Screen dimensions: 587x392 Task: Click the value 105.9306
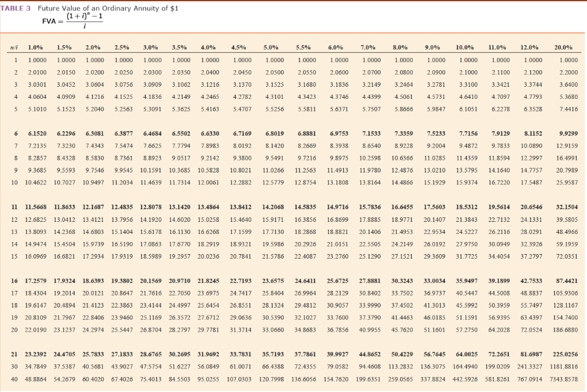click(565, 293)
